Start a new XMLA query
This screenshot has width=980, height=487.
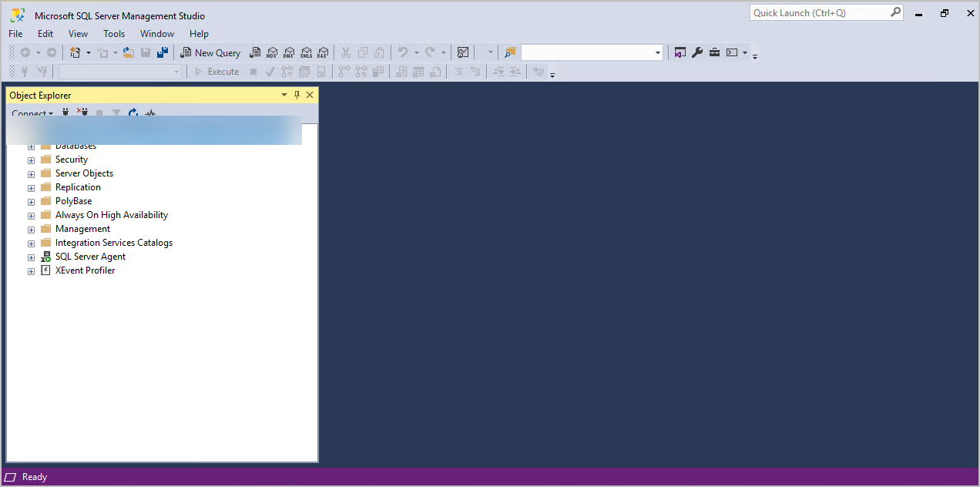[307, 52]
